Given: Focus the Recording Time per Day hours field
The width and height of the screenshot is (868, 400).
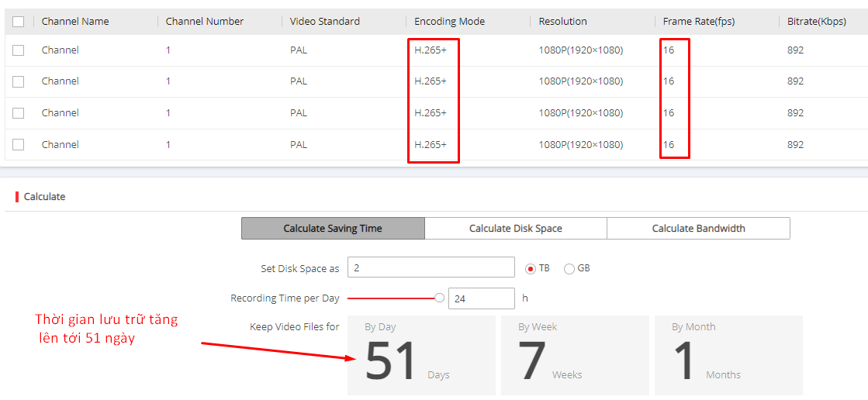Looking at the screenshot, I should (481, 298).
